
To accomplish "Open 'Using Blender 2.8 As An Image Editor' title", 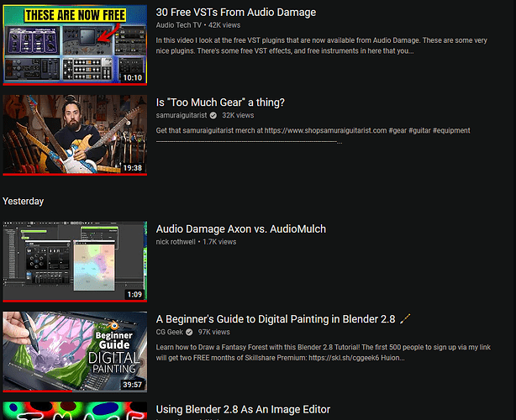I will (243, 409).
